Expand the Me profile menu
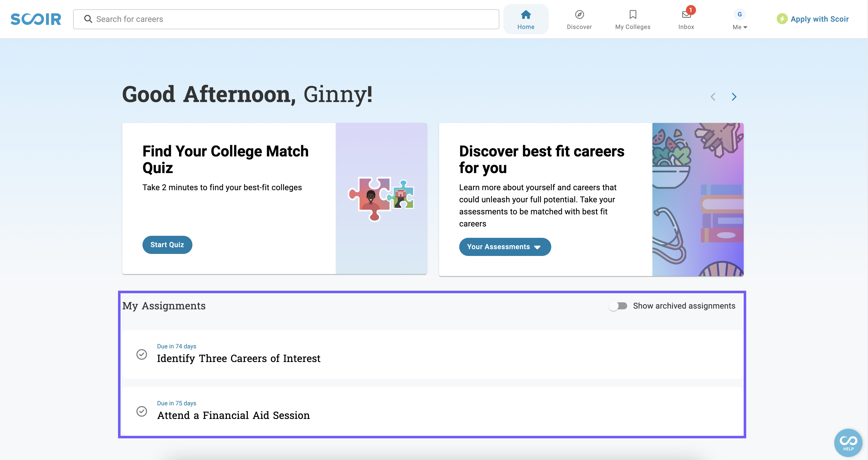Viewport: 868px width, 460px height. click(x=740, y=27)
